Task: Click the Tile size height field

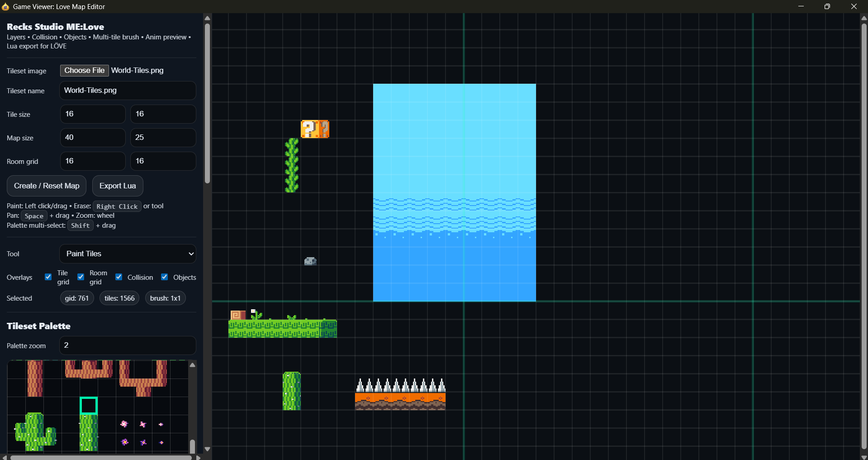Action: click(x=163, y=114)
